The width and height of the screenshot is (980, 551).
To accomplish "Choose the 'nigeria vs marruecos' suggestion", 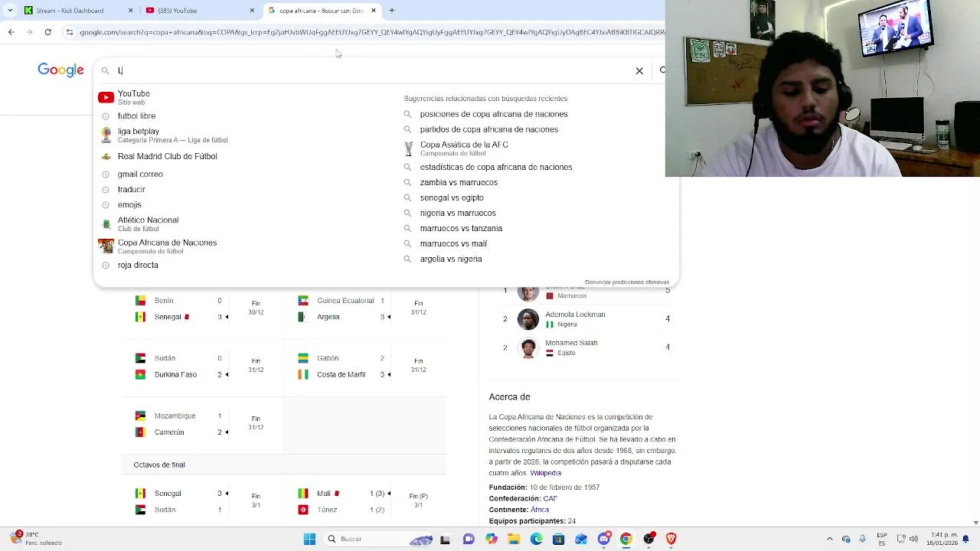I will click(458, 213).
